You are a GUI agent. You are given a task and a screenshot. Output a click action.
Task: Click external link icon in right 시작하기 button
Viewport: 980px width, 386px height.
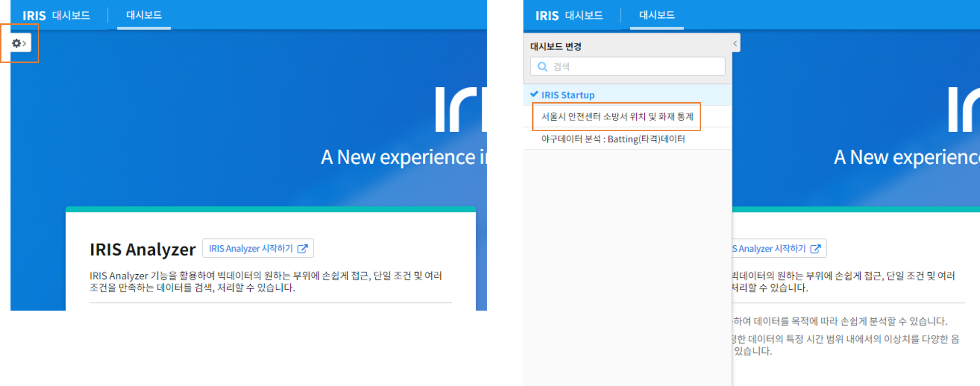[815, 249]
